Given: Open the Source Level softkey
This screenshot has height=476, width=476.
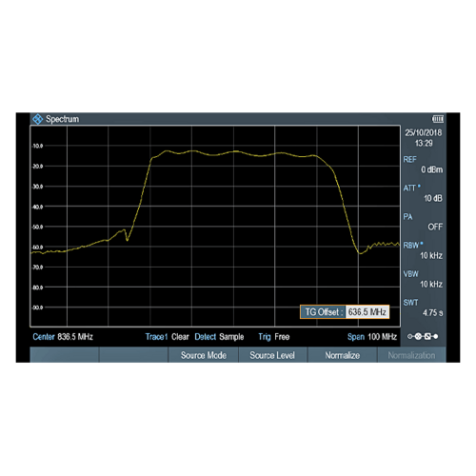Looking at the screenshot, I should 272,355.
